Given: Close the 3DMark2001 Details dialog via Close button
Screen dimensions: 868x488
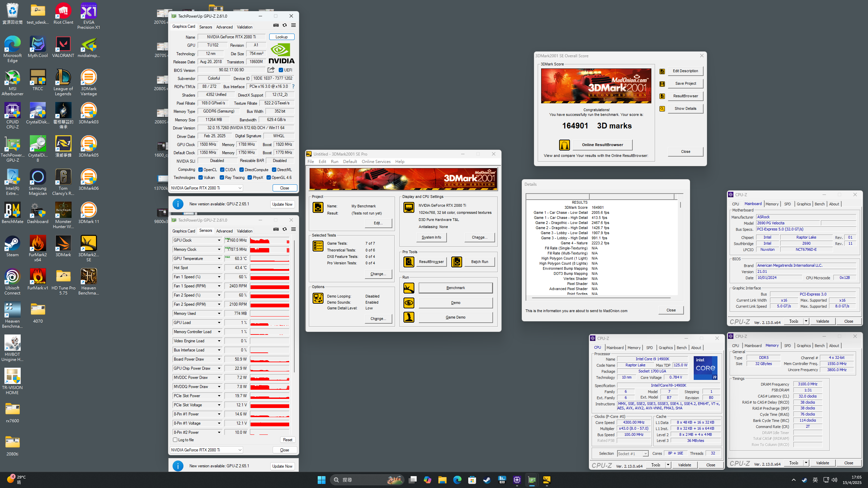Looking at the screenshot, I should pos(671,310).
